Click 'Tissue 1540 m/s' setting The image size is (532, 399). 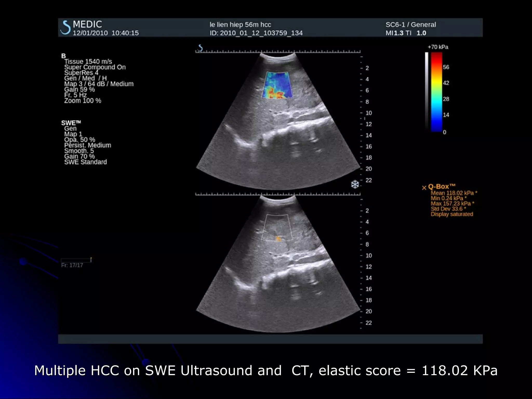(x=88, y=62)
